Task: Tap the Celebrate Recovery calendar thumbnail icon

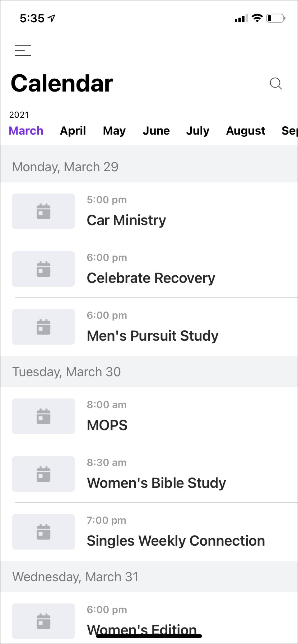Action: 43,269
